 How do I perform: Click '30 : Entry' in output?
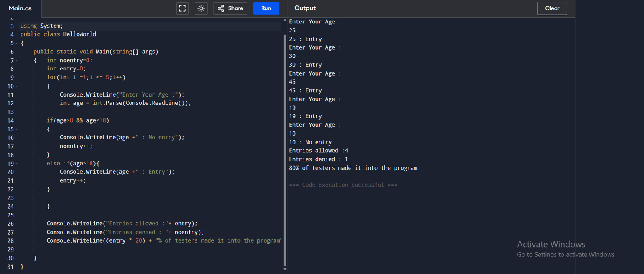305,65
